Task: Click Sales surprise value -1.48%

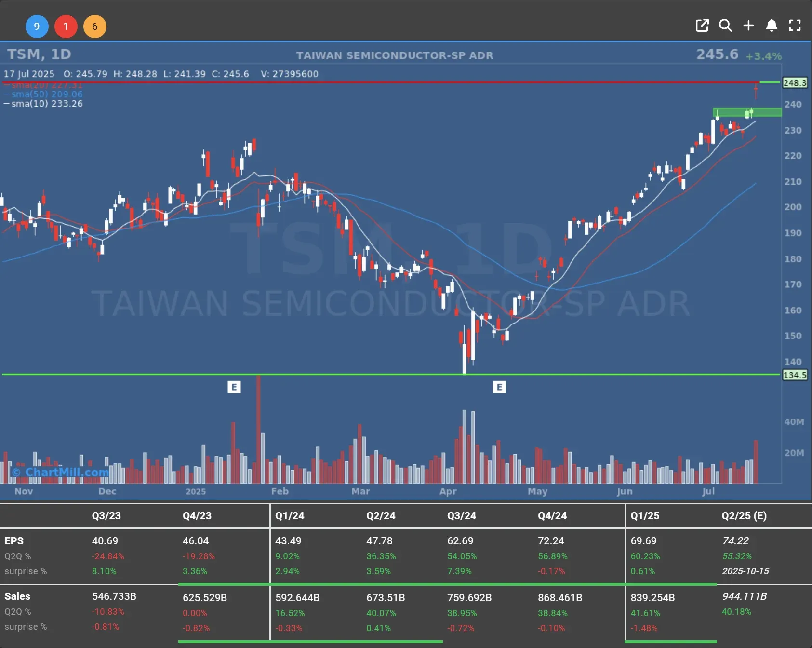Action: pyautogui.click(x=644, y=628)
